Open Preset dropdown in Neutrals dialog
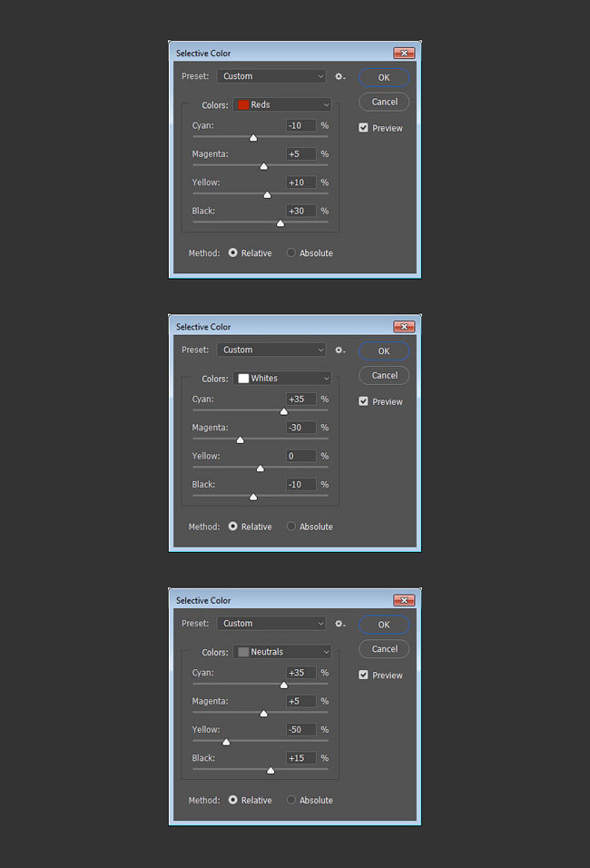Viewport: 590px width, 868px height. pos(271,624)
